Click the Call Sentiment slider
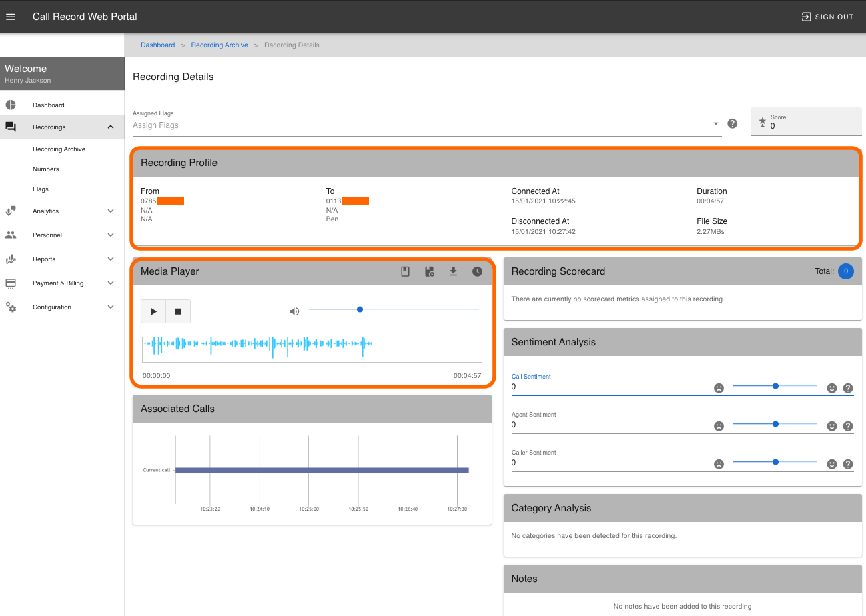866x616 pixels. (775, 386)
